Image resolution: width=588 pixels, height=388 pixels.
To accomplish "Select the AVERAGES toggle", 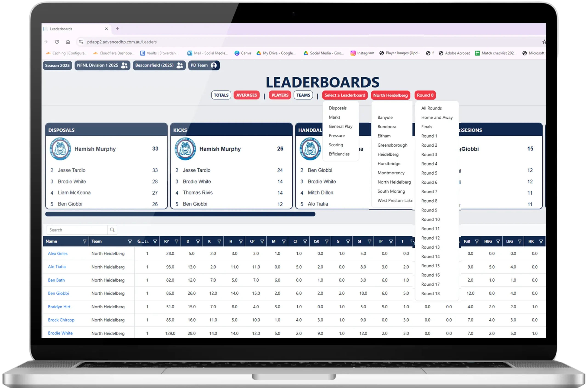I will pyautogui.click(x=246, y=95).
